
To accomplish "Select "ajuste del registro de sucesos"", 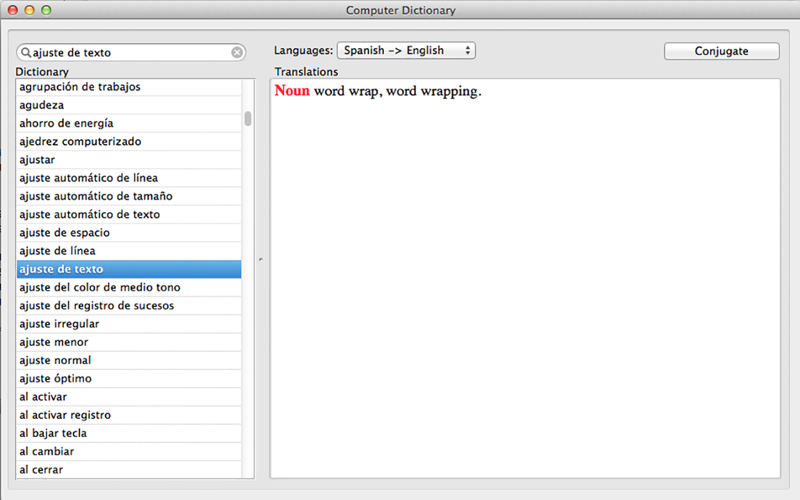I will (x=129, y=306).
